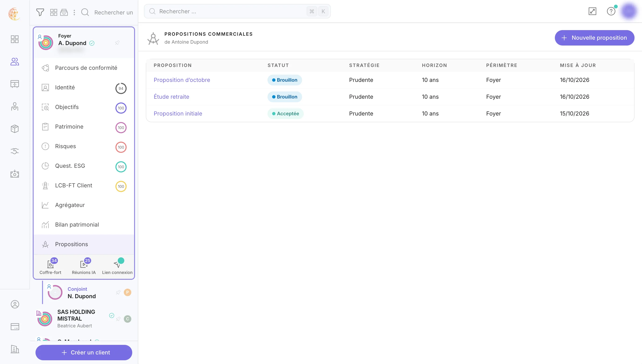Screen dimensions: 642x364
Task: Focus the client list Rechercher un field
Action: (x=113, y=12)
